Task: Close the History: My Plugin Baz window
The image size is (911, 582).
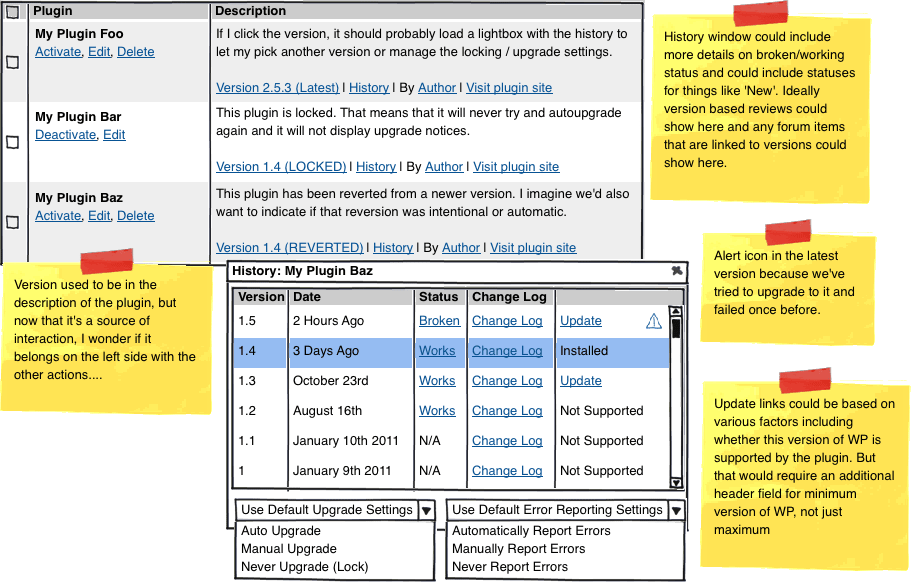Action: (x=677, y=271)
